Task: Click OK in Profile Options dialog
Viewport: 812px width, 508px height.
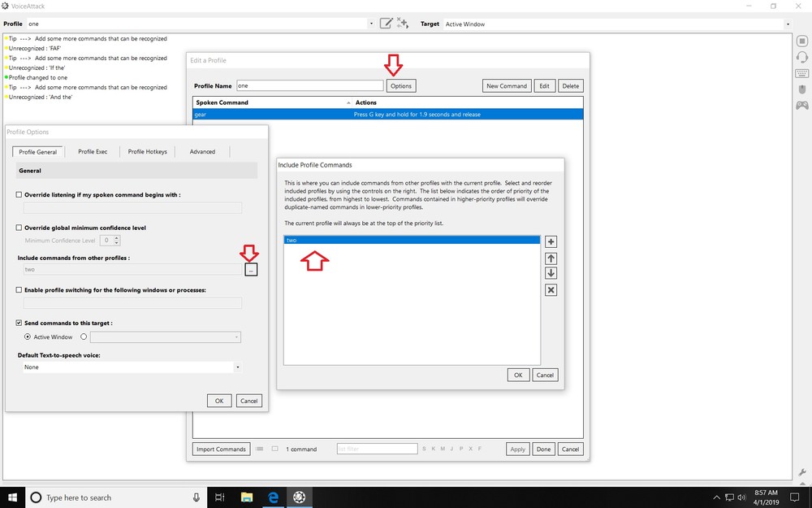Action: tap(219, 401)
